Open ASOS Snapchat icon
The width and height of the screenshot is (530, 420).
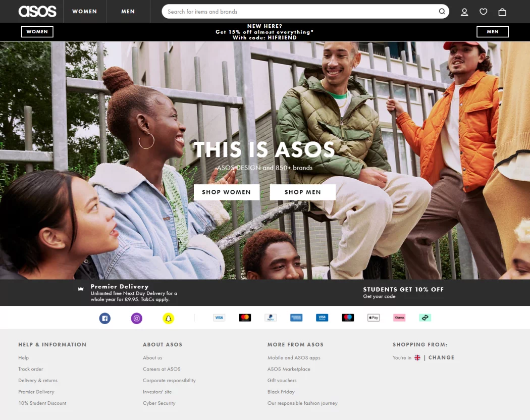[168, 318]
